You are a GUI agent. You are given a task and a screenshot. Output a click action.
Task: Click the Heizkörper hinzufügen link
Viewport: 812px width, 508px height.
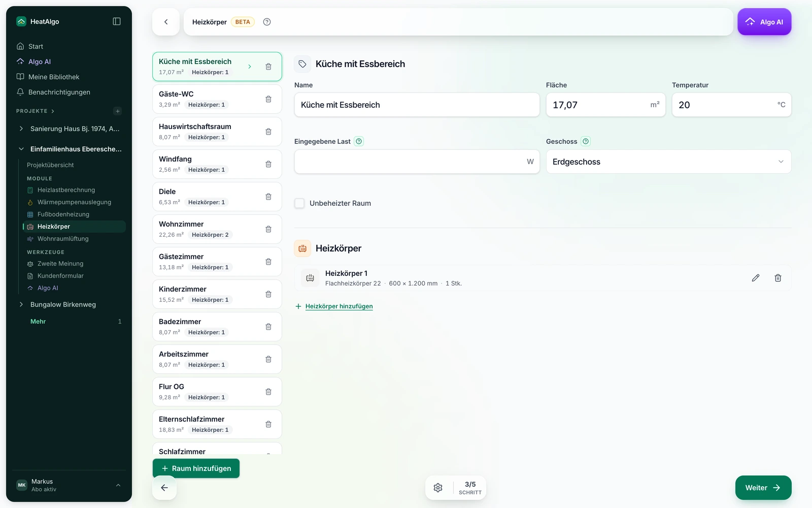point(339,306)
